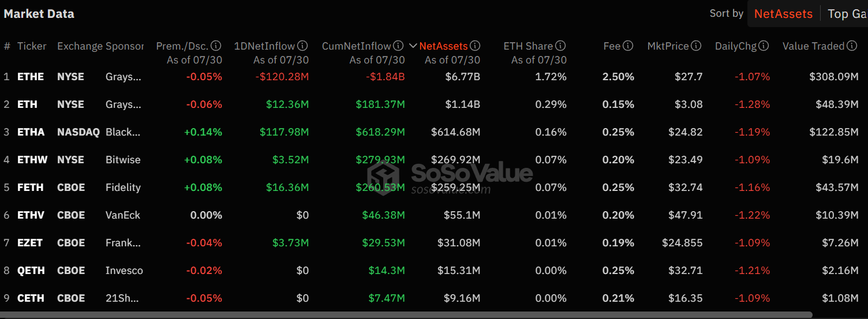This screenshot has width=868, height=319.
Task: Click the $46.38M cumulative inflow value
Action: [x=383, y=215]
